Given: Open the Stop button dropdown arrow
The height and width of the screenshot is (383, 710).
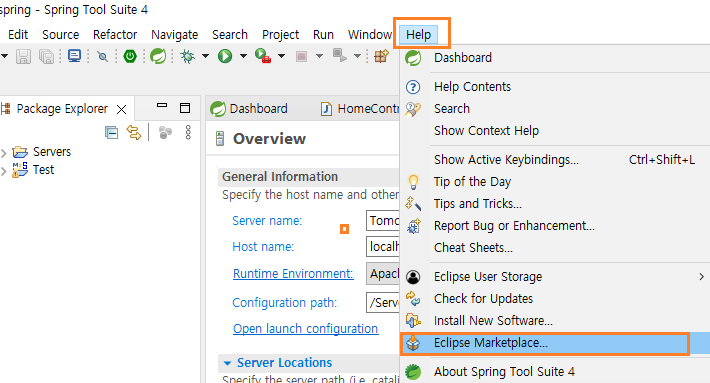Looking at the screenshot, I should pyautogui.click(x=319, y=56).
